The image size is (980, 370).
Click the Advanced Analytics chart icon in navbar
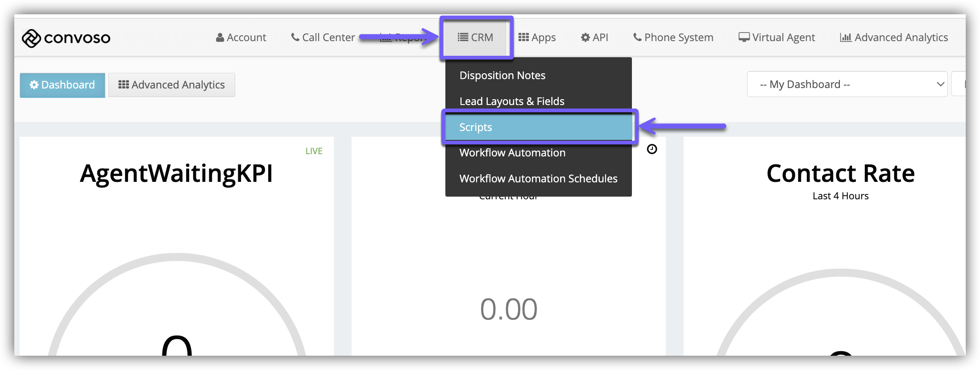[845, 38]
